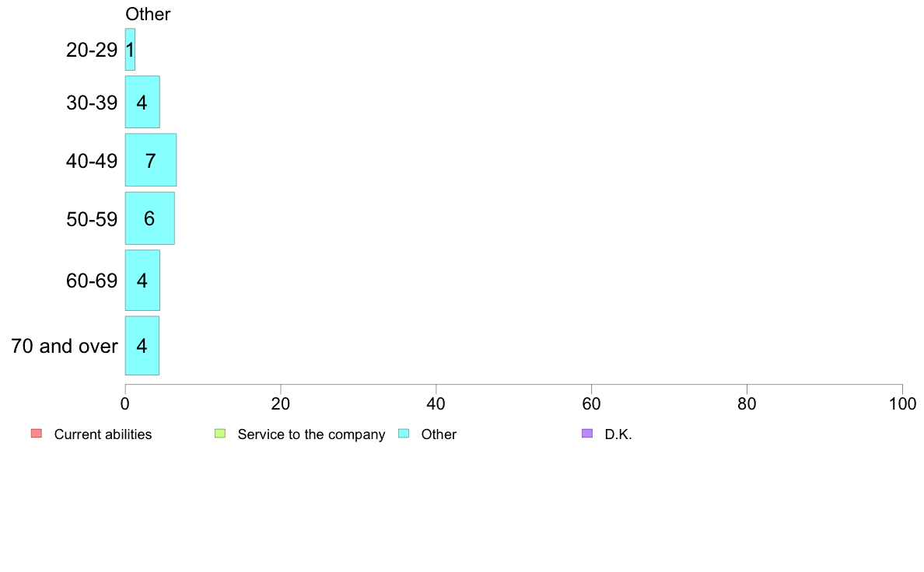Click the 40-49 age group label
The height and width of the screenshot is (572, 924).
pos(92,161)
